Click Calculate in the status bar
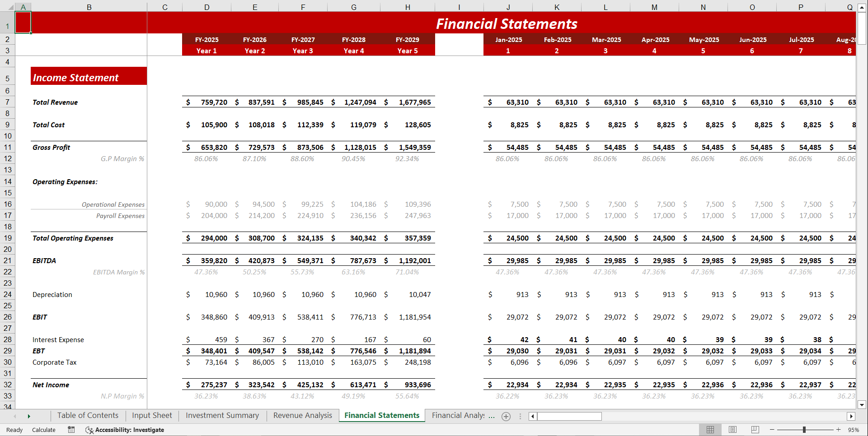The image size is (868, 436). coord(43,430)
